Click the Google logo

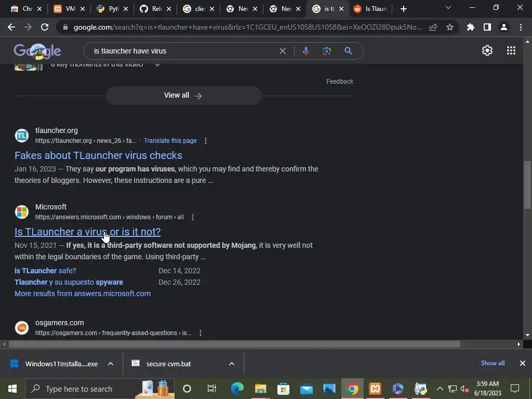tap(37, 52)
